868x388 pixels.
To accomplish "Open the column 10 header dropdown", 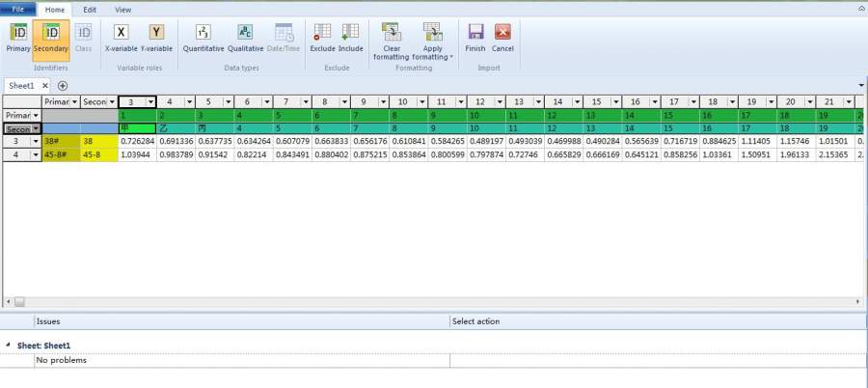I will click(x=421, y=102).
